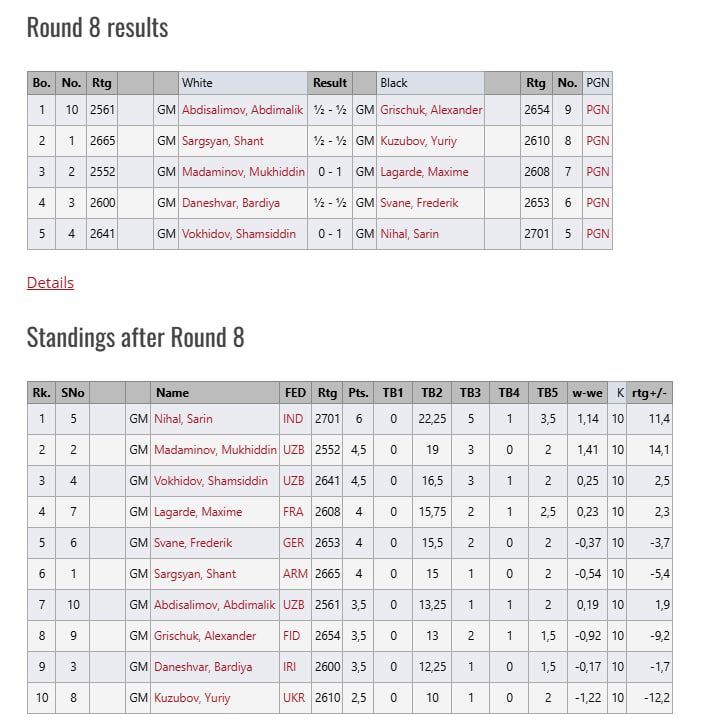Open Abdisalimov, Abdimalik in Round 8 results
This screenshot has height=725, width=723.
coord(243,110)
